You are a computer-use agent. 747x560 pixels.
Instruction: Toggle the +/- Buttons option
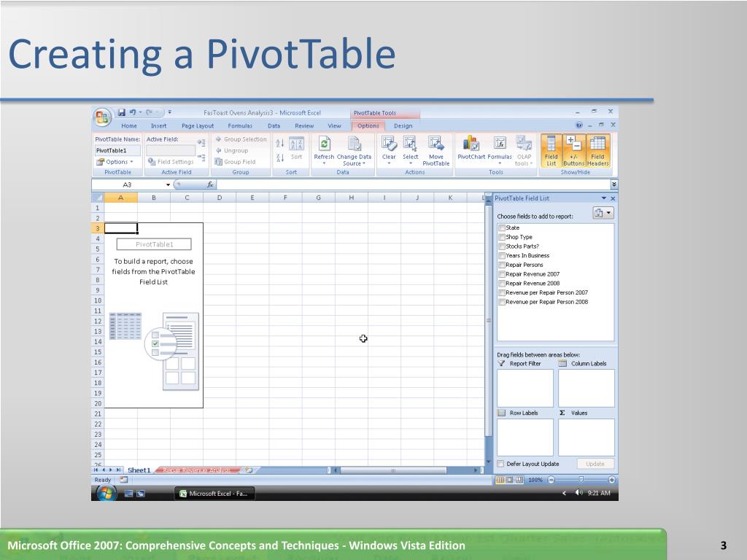tap(573, 150)
